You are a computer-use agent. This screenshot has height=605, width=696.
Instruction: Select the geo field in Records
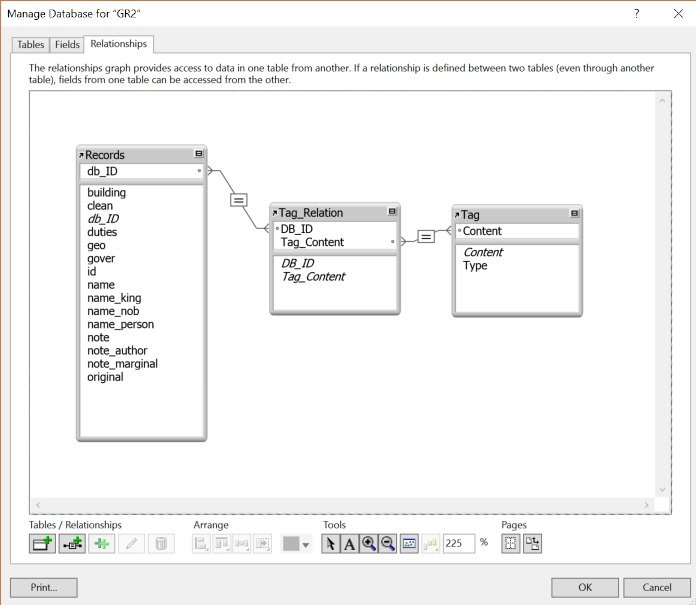coord(96,245)
